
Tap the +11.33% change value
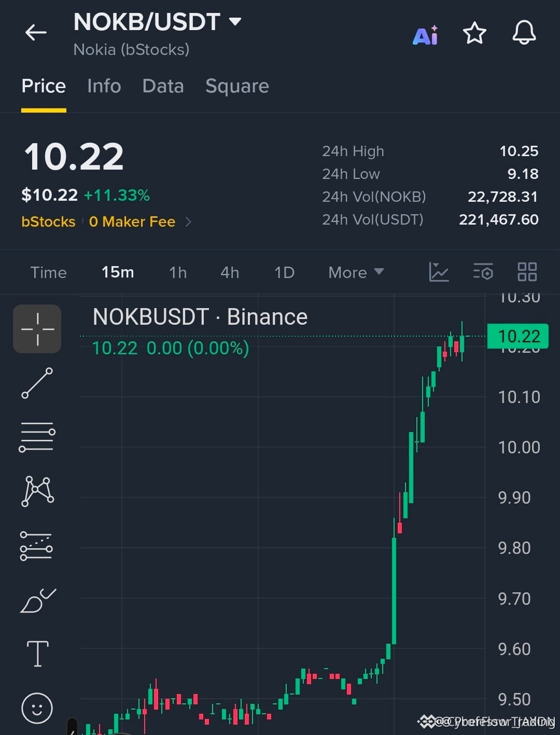point(117,196)
